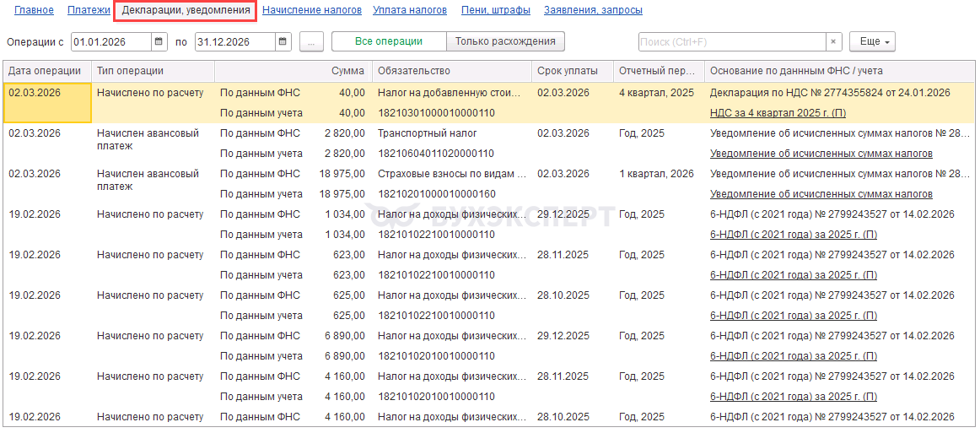Open 6-НДФЛ link in 623,00 row
The image size is (980, 433).
[x=793, y=274]
